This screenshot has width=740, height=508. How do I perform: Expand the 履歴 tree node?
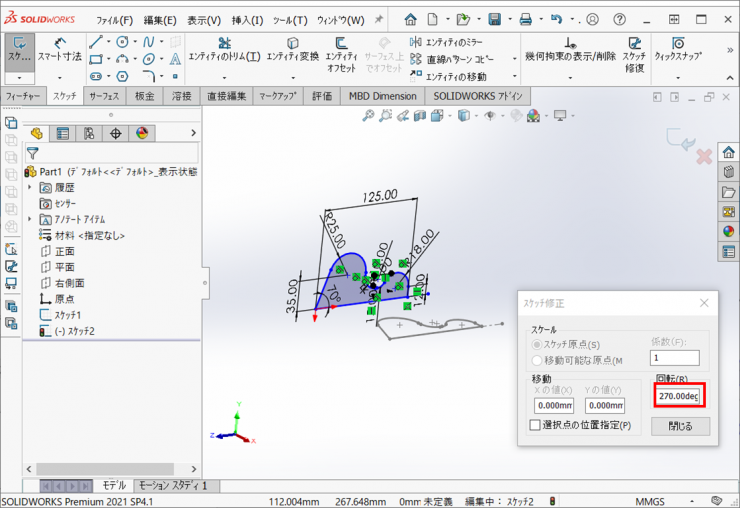[30, 187]
